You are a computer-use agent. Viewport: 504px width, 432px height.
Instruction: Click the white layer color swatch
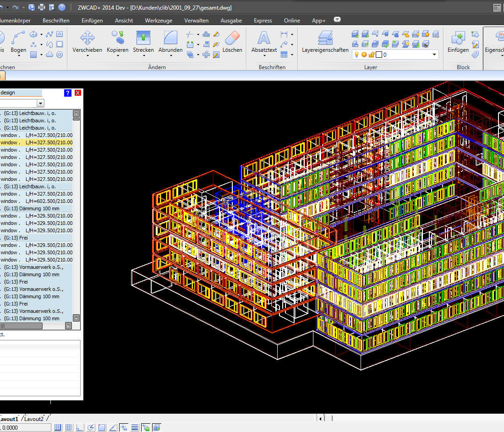[x=378, y=55]
